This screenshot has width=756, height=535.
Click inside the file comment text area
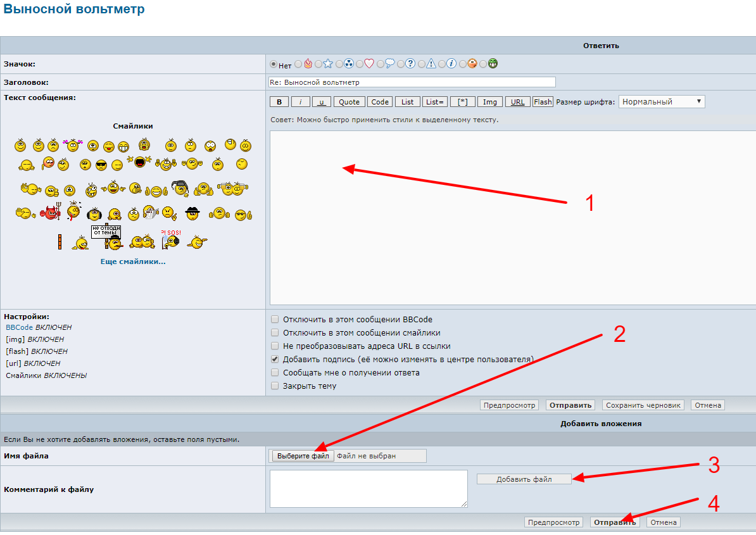tap(369, 488)
